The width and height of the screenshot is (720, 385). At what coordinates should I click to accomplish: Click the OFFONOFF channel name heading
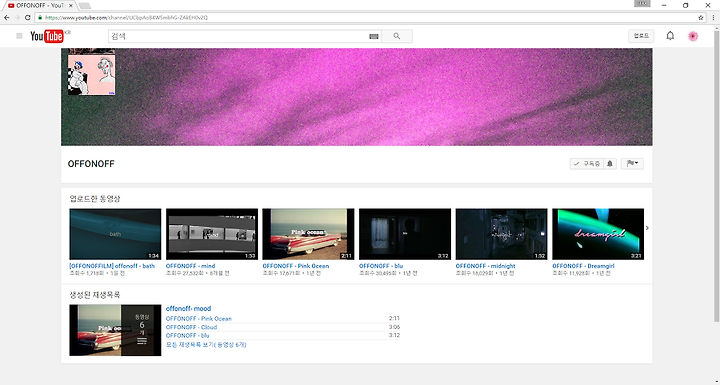pyautogui.click(x=91, y=164)
